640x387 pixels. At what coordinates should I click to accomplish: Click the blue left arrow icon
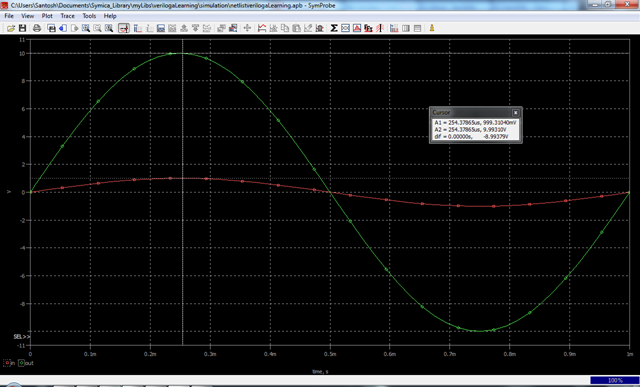tap(63, 28)
